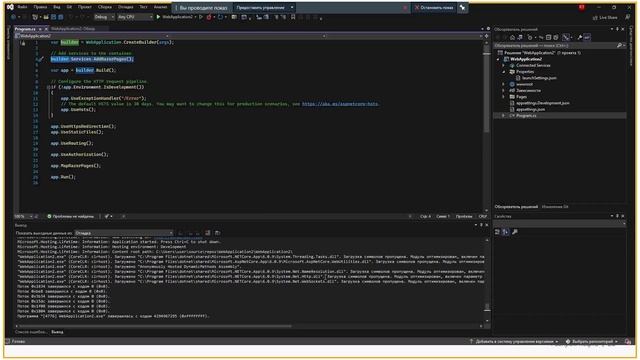Click Solution Explorer sync/refresh circular icon
This screenshot has height=360, width=640.
pyautogui.click(x=530, y=38)
